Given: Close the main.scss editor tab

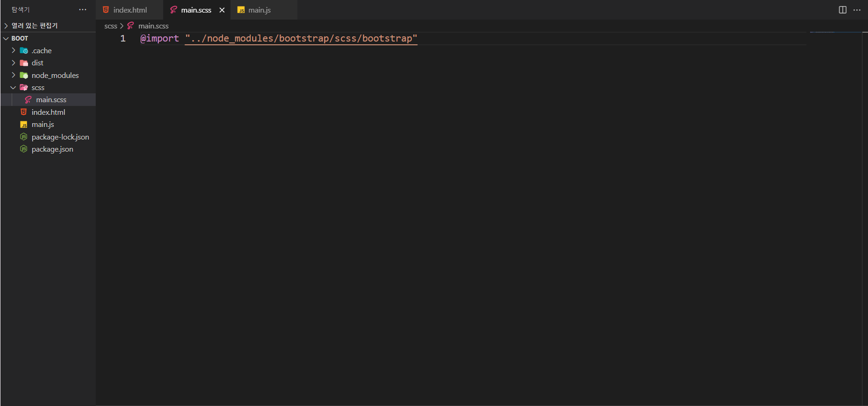Looking at the screenshot, I should click(222, 10).
